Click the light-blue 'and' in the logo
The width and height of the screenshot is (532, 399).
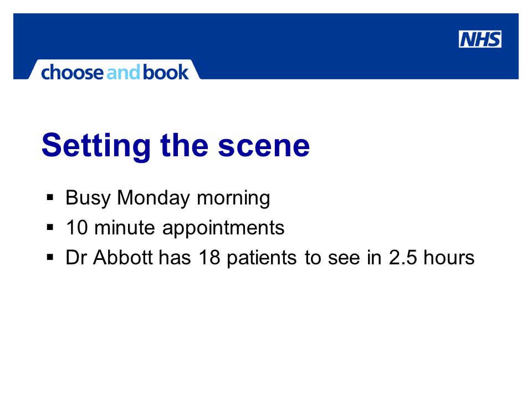123,73
